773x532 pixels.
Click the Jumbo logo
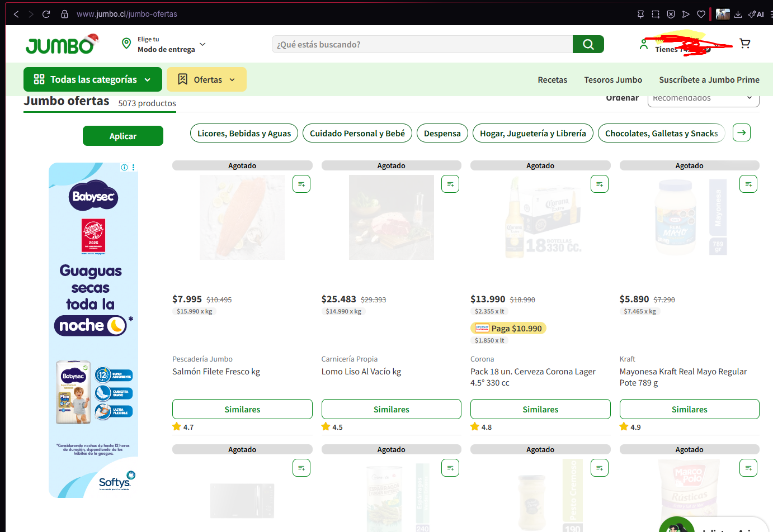click(62, 45)
